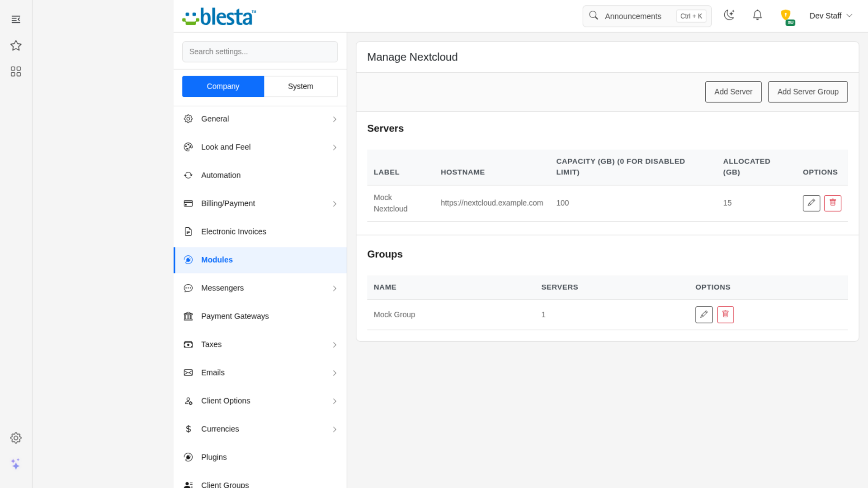Click the Blesta logo
Image resolution: width=868 pixels, height=488 pixels.
point(219,17)
